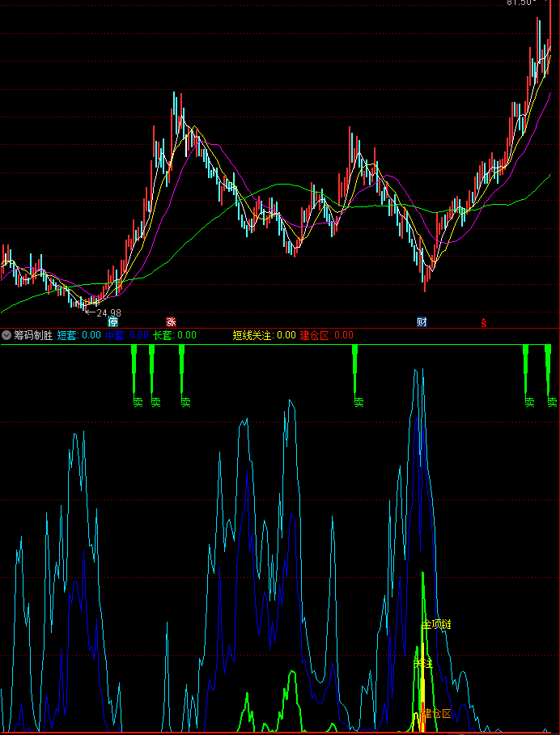Click the 卖 sell signal below 涨 marker
The width and height of the screenshot is (560, 735).
click(x=185, y=402)
